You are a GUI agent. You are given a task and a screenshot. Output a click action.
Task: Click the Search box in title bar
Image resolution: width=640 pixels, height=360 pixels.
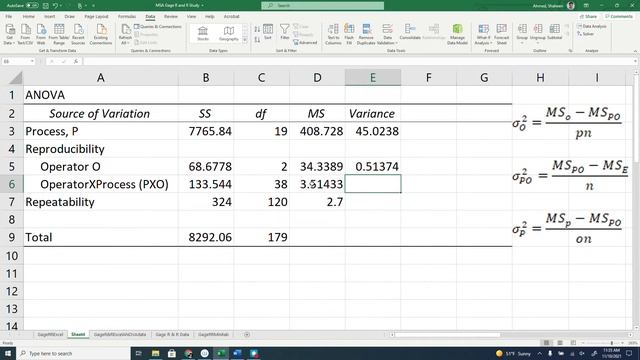click(x=322, y=5)
